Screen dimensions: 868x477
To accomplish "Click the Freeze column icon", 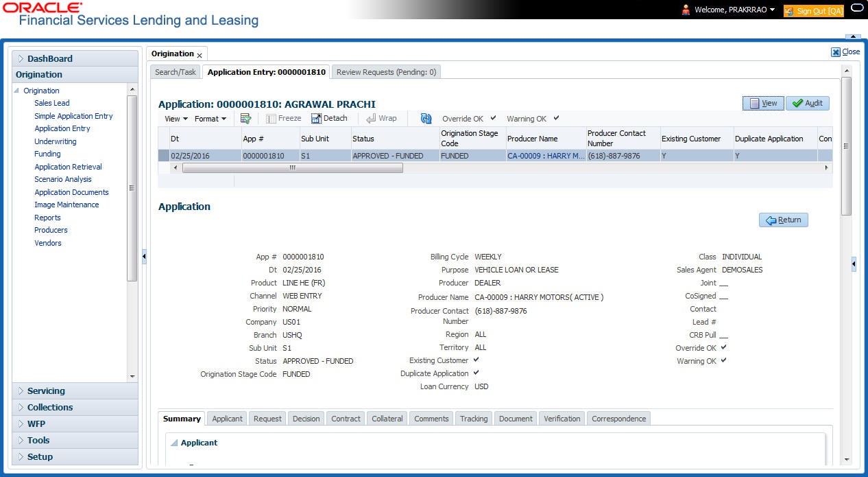I will [x=271, y=118].
